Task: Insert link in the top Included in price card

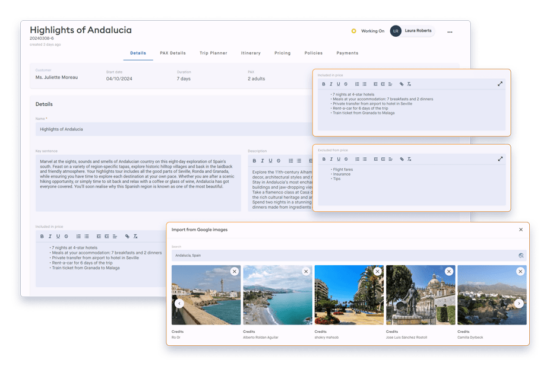Action: pos(402,84)
